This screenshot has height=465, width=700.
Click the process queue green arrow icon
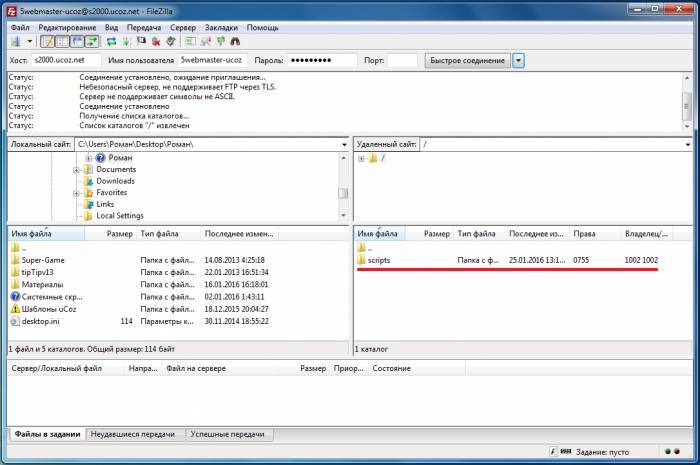coord(126,42)
